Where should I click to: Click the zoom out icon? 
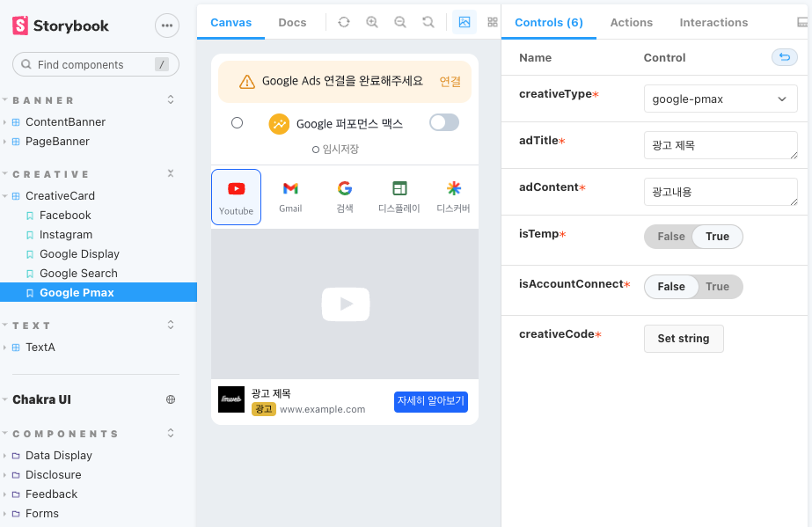click(399, 22)
